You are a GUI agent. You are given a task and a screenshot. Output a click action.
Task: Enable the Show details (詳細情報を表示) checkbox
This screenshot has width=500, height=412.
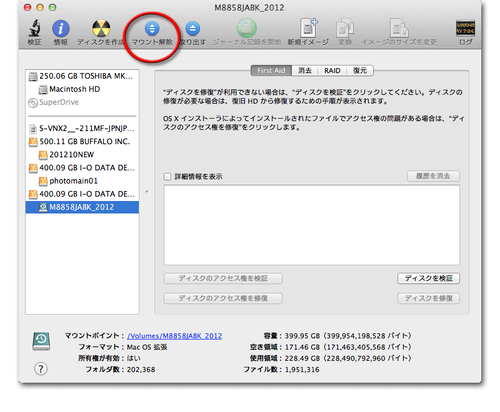pyautogui.click(x=167, y=177)
